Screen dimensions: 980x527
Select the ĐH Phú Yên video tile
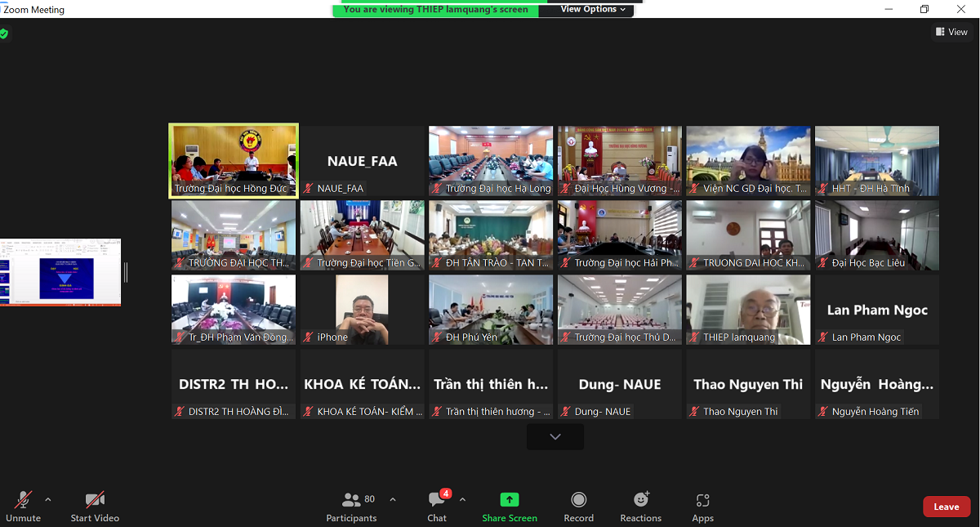(x=491, y=310)
